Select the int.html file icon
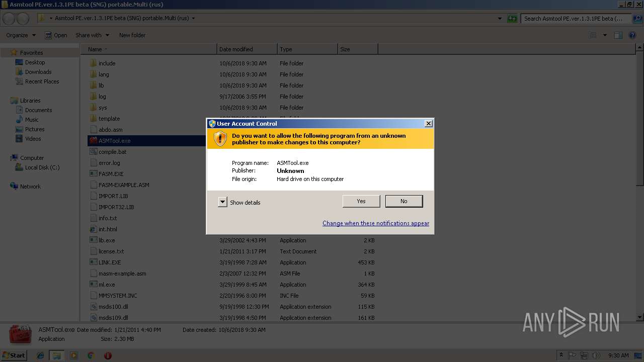The width and height of the screenshot is (644, 362). (x=93, y=229)
